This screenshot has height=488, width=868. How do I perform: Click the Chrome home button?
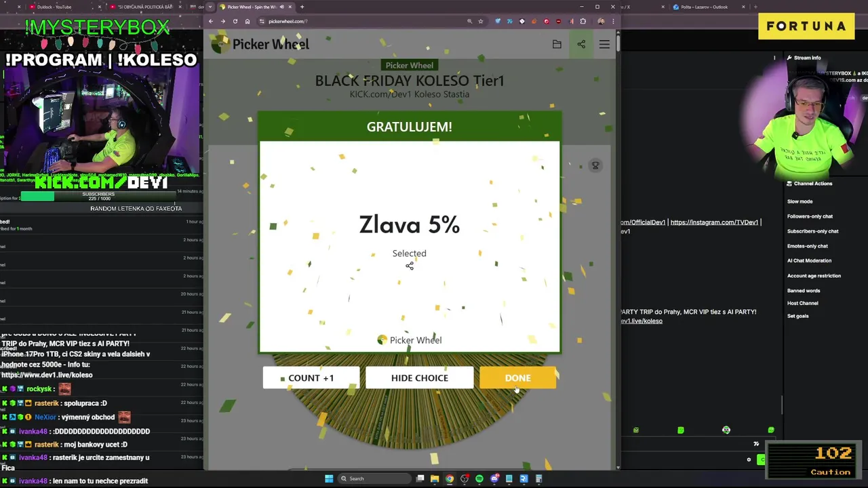tap(248, 21)
